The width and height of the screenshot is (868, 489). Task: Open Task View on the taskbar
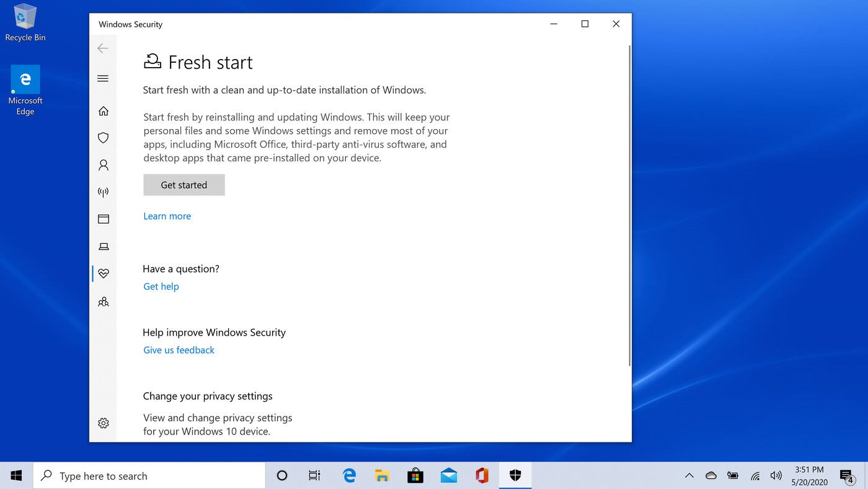coord(314,476)
